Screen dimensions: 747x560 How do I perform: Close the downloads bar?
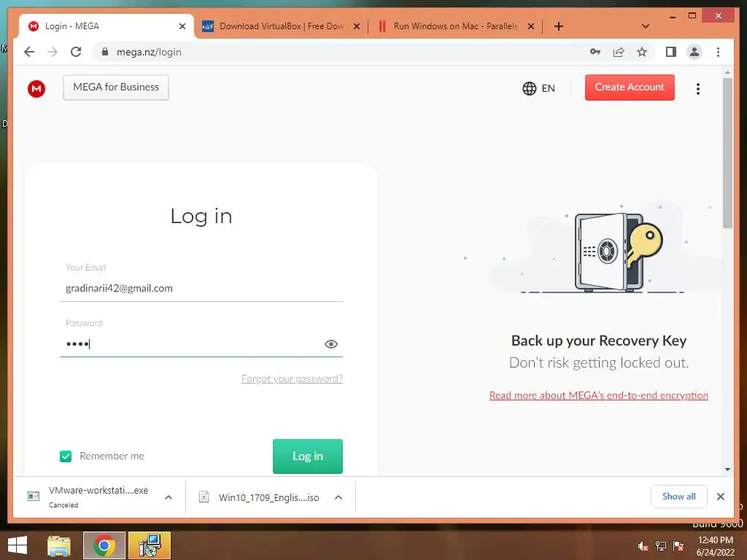point(720,497)
